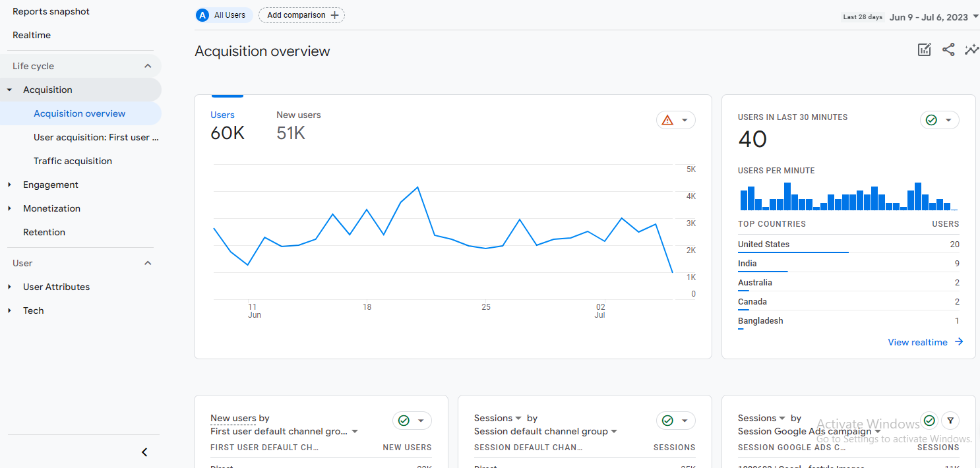Click the blue All Users avatar badge
The width and height of the screenshot is (980, 468).
(202, 15)
